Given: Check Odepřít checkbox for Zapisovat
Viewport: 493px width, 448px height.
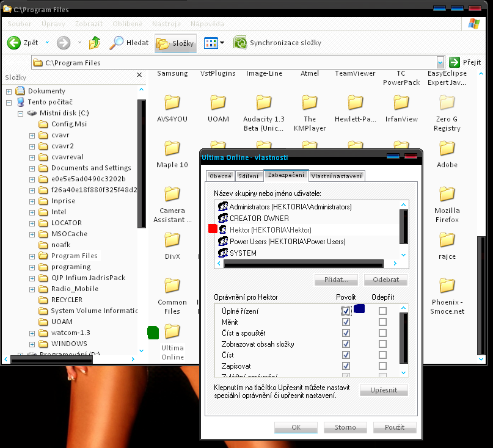Looking at the screenshot, I should 382,366.
